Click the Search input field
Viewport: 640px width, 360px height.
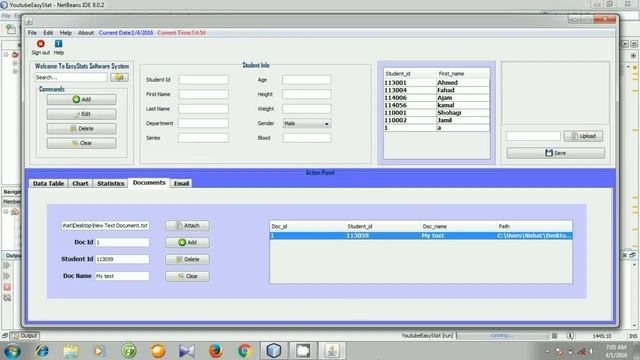(71, 77)
